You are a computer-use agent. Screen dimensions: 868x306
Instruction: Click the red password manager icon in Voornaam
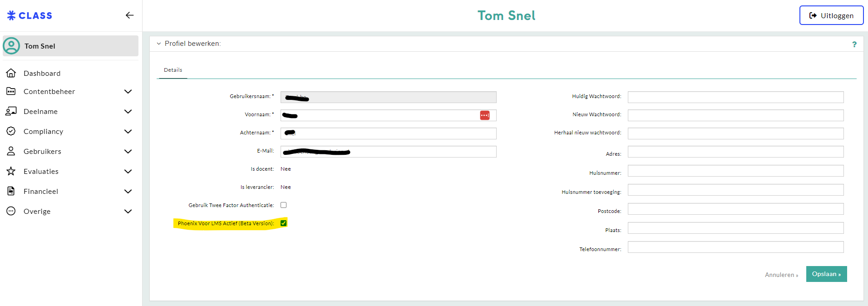[x=484, y=115]
